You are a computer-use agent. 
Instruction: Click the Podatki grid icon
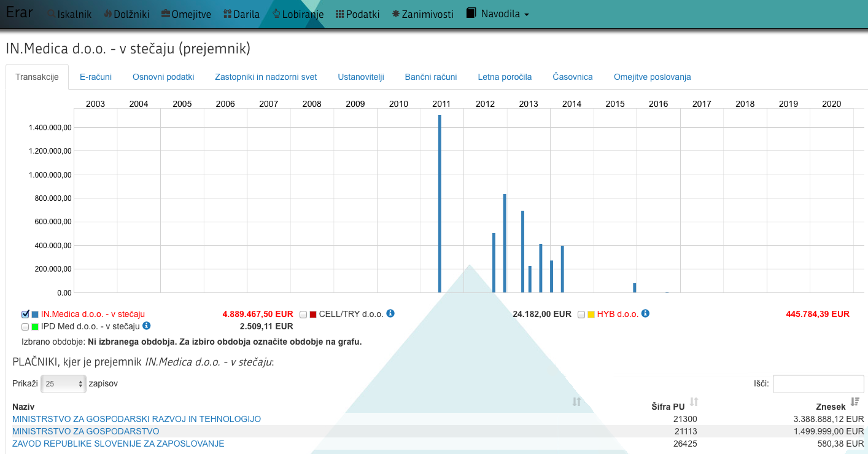pos(340,14)
